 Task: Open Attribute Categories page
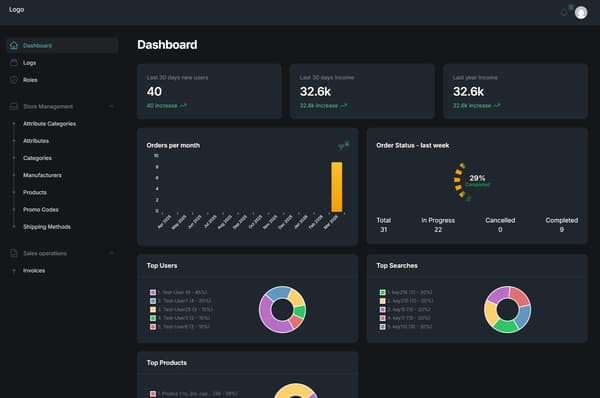tap(49, 124)
